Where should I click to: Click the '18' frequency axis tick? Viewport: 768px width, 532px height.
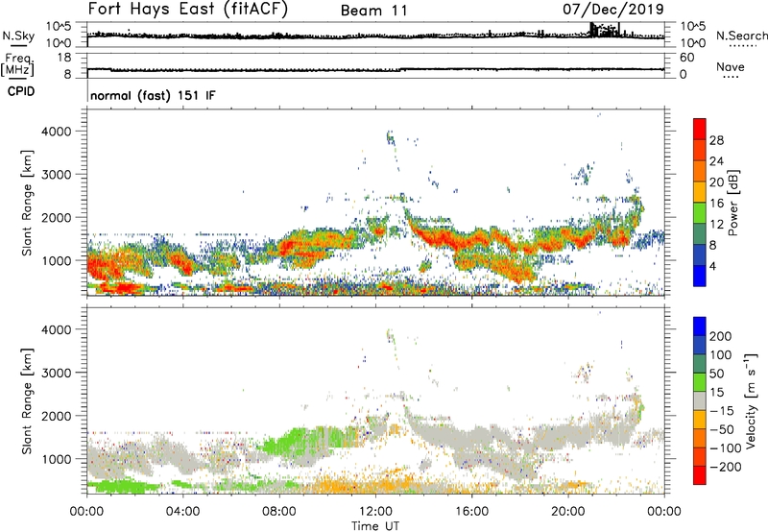coord(63,58)
